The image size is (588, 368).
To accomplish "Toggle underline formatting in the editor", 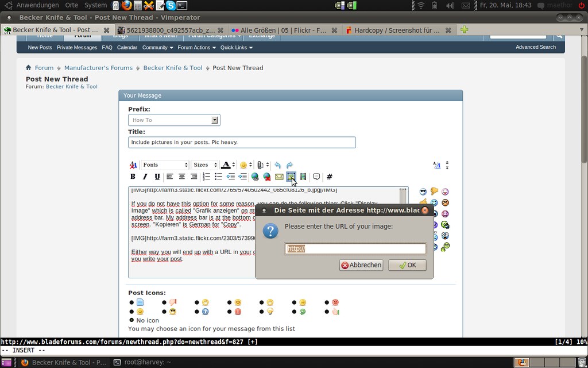I will tap(157, 177).
